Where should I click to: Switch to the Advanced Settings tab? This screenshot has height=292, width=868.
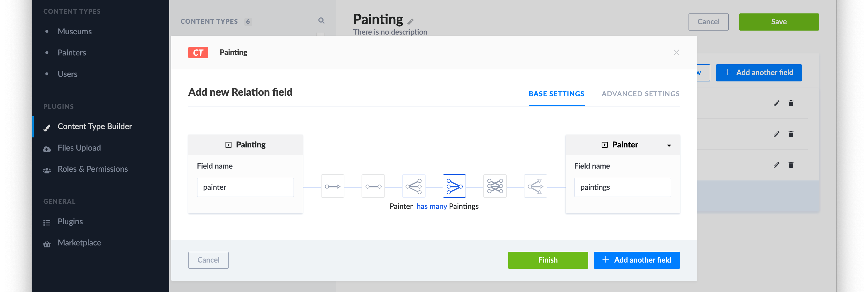(640, 94)
